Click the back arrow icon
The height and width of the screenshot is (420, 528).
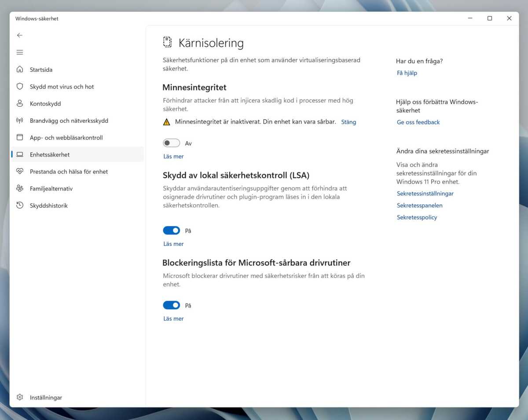coord(19,35)
